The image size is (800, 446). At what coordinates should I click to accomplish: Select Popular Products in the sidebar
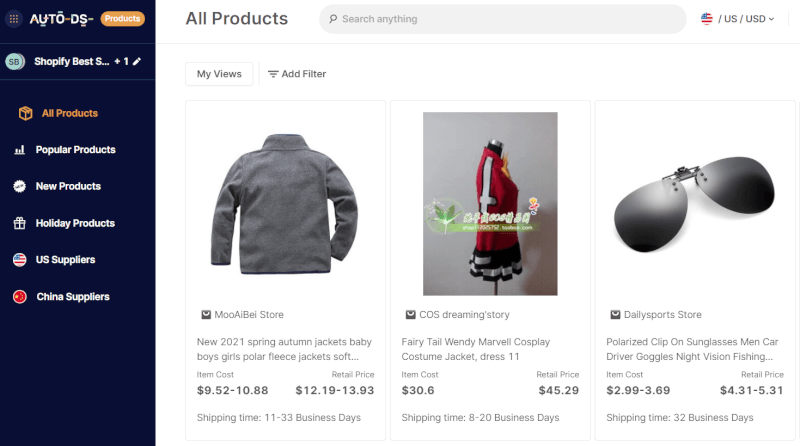75,150
